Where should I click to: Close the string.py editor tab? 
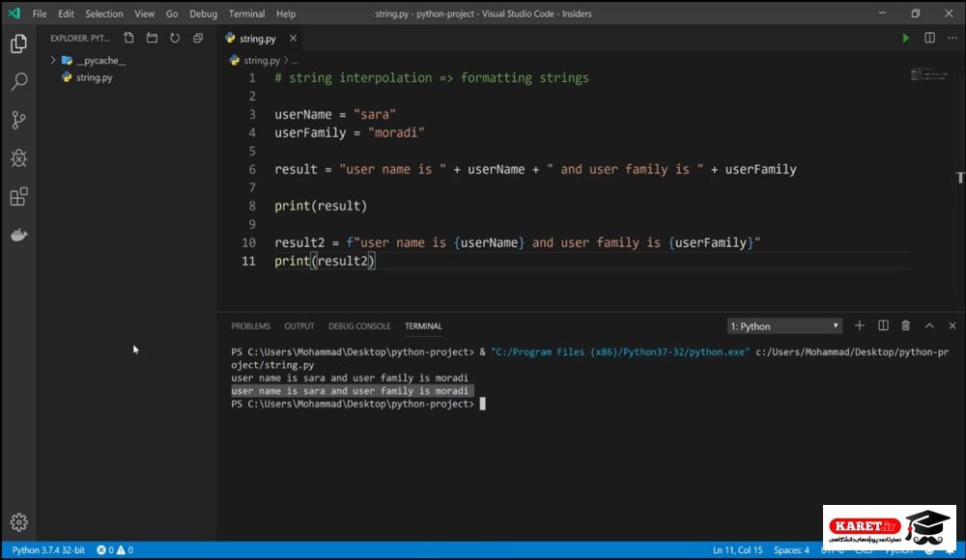coord(294,39)
